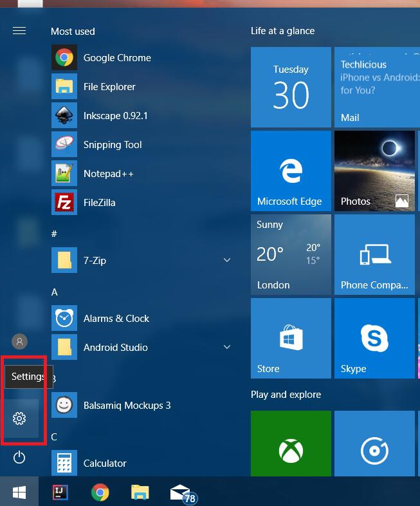The width and height of the screenshot is (420, 506).
Task: Open the Snipping Tool app
Action: point(142,144)
